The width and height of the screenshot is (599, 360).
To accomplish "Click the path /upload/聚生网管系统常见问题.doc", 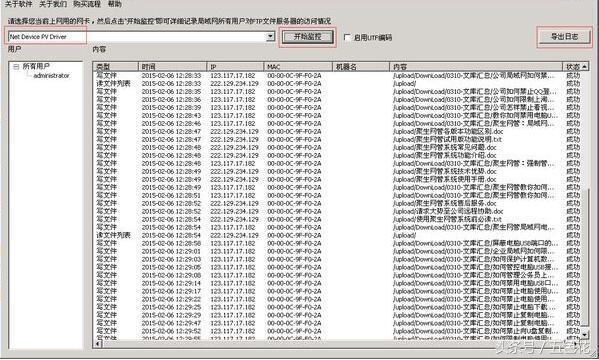I will tap(445, 148).
